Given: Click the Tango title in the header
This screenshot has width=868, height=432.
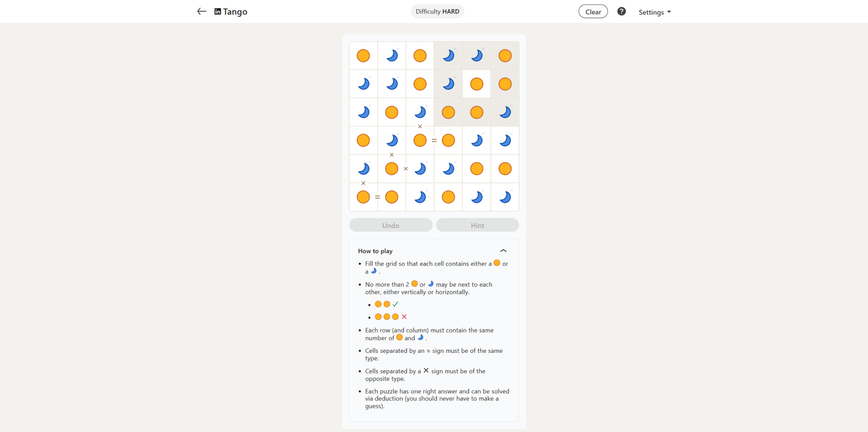Looking at the screenshot, I should [x=235, y=11].
